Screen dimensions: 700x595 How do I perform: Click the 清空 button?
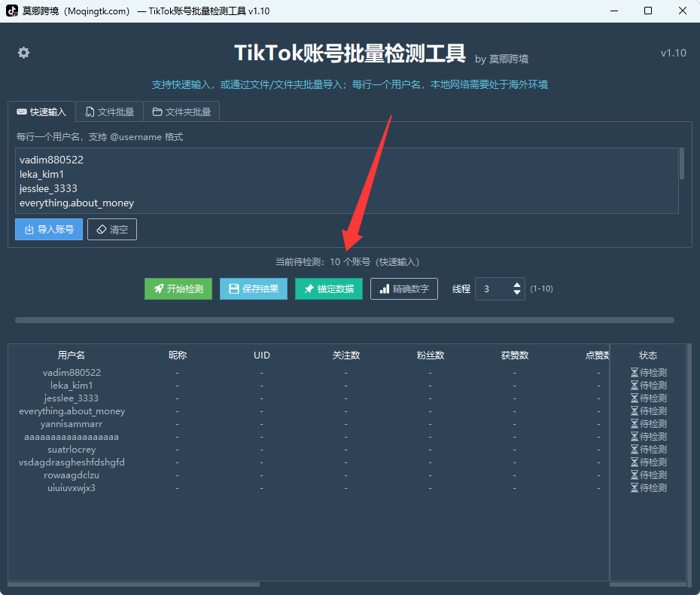point(112,229)
